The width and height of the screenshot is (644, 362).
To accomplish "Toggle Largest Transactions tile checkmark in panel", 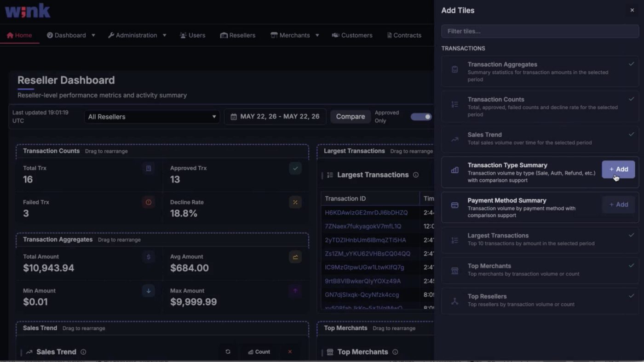I will click(x=632, y=235).
